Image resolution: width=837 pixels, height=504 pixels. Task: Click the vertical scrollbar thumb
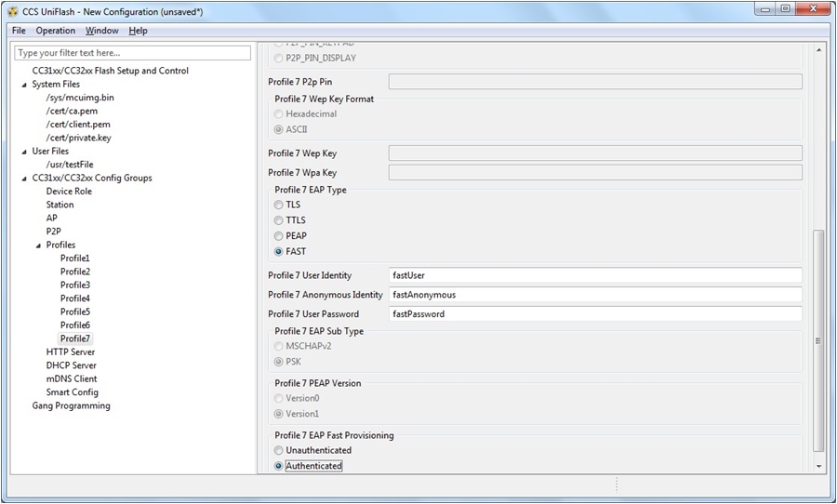(x=818, y=340)
